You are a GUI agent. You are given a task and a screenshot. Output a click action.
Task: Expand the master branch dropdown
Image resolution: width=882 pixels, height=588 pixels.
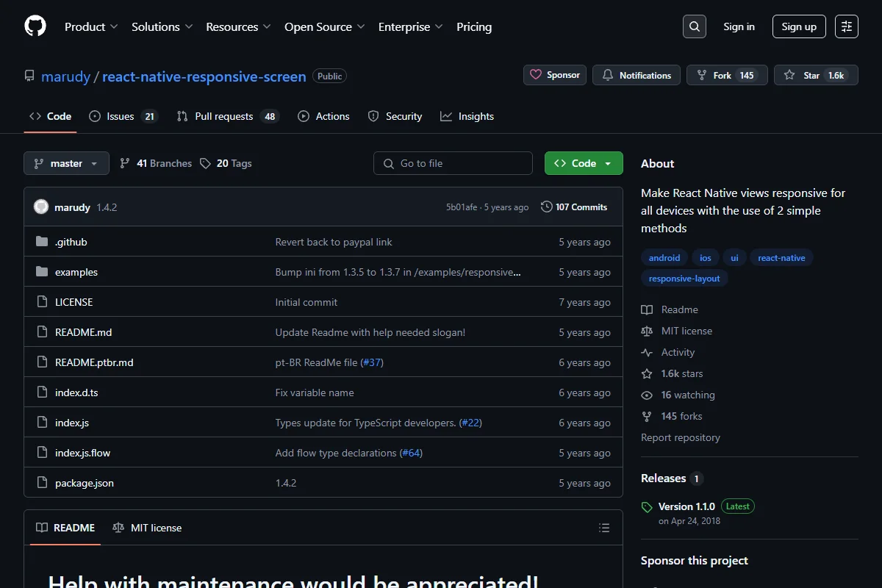tap(66, 163)
